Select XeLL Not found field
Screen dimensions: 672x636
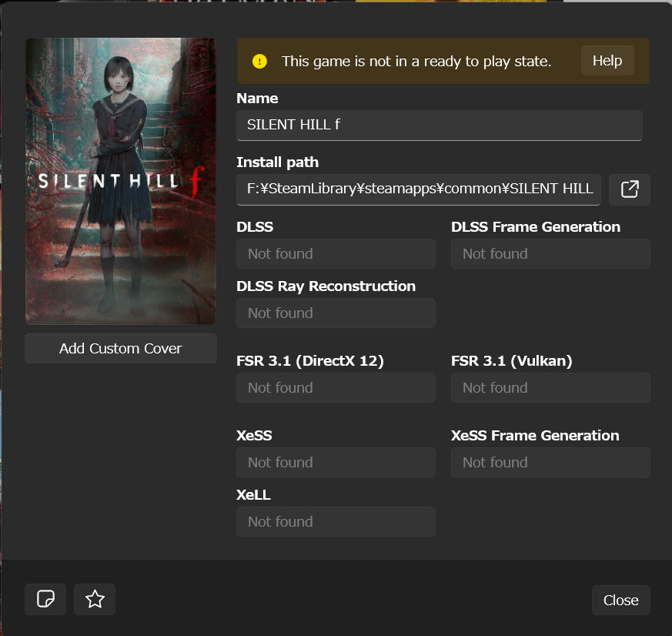tap(336, 521)
